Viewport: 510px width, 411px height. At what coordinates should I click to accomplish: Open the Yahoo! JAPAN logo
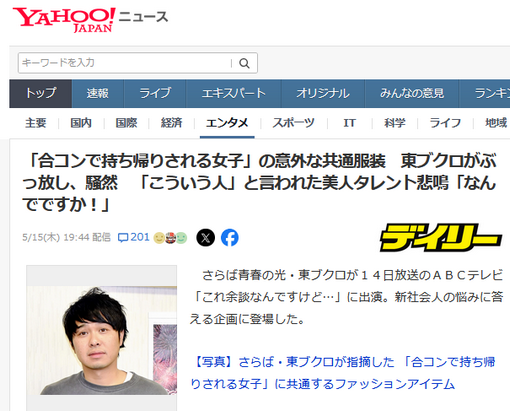click(64, 20)
